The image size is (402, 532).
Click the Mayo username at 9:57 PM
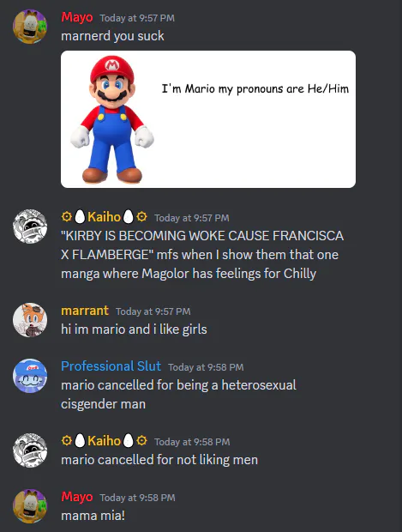(77, 17)
